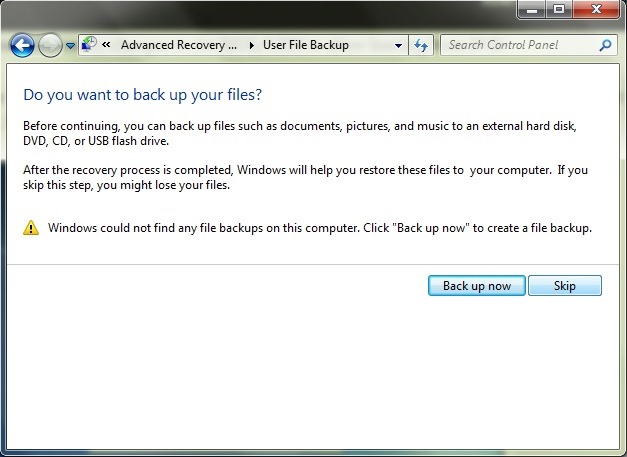Click the search magnifier icon
The height and width of the screenshot is (457, 627).
[605, 45]
